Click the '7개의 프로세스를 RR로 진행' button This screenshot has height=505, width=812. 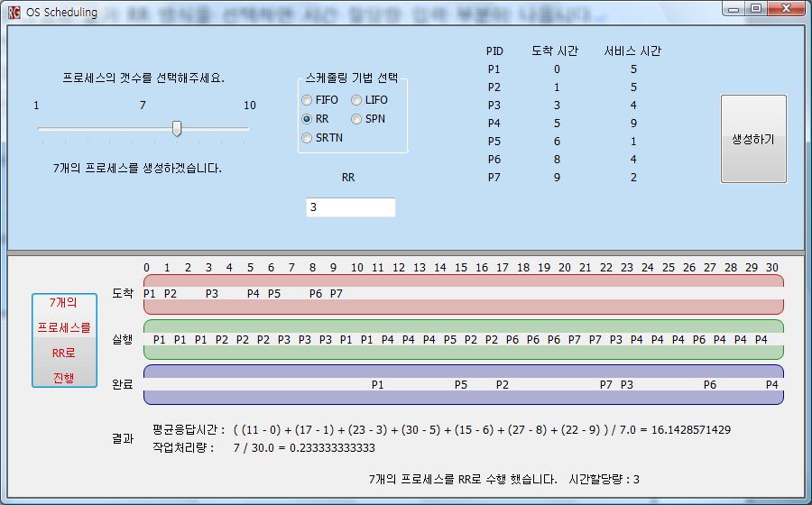coord(64,340)
